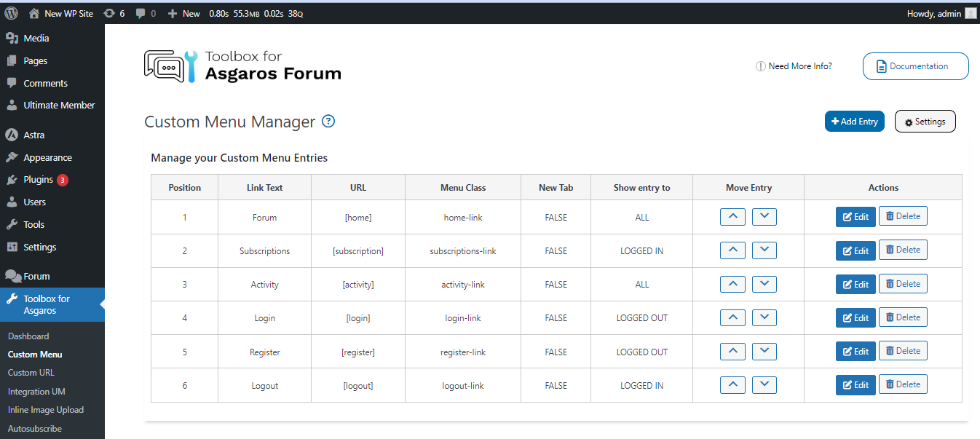
Task: Click the updates icon showing 6
Action: pos(114,13)
